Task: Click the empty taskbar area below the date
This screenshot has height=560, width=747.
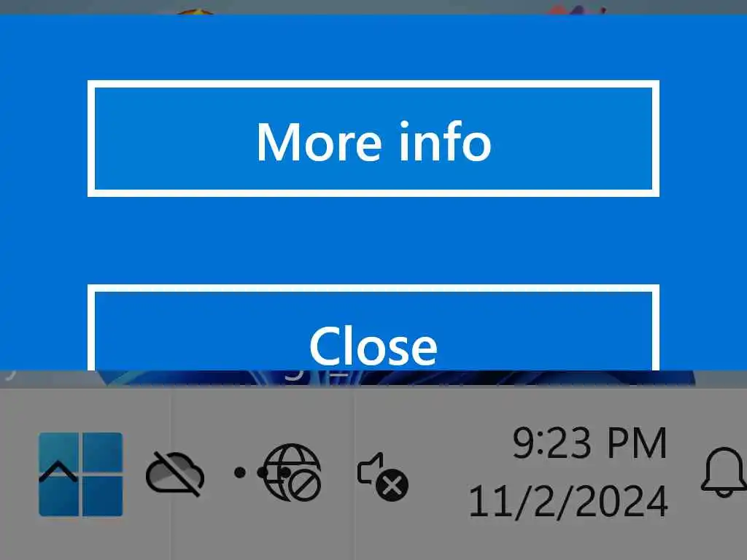Action: [x=568, y=540]
